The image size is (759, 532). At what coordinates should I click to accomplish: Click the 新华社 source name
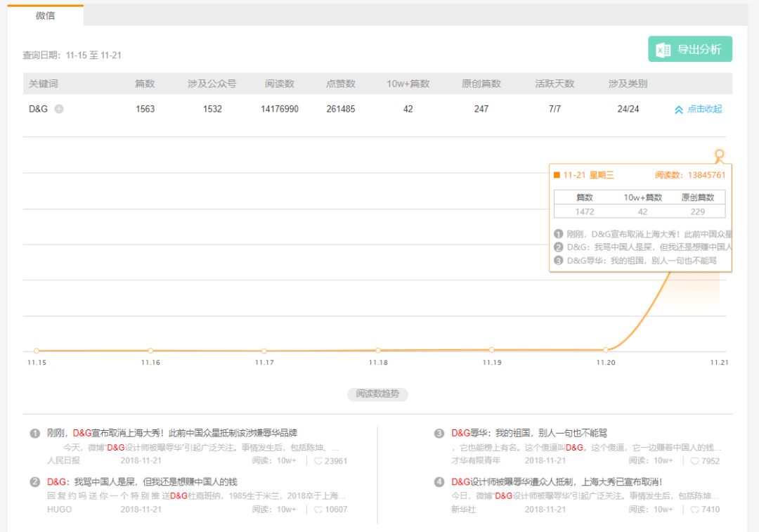click(464, 510)
